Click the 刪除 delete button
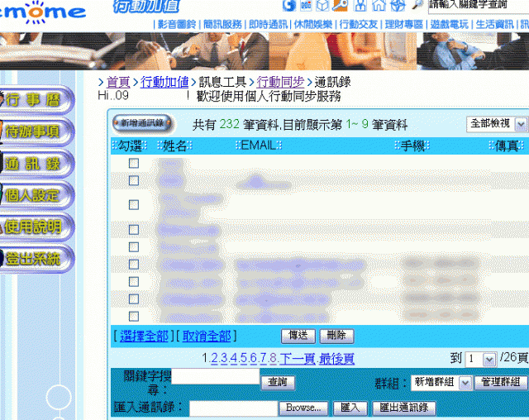The height and width of the screenshot is (420, 529). (x=336, y=336)
